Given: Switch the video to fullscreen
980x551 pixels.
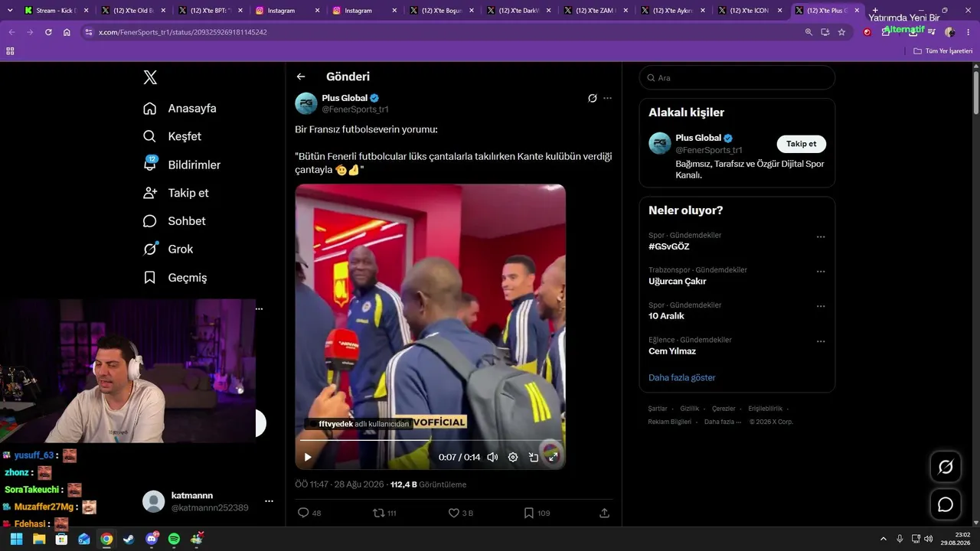Looking at the screenshot, I should pos(553,457).
